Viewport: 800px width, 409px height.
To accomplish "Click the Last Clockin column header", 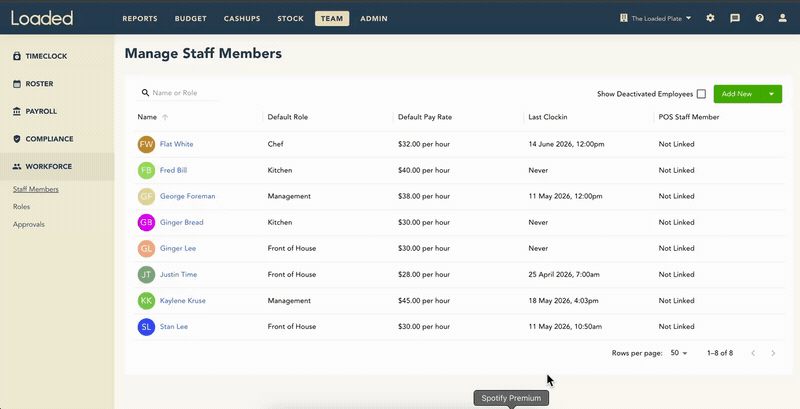I will click(x=548, y=117).
